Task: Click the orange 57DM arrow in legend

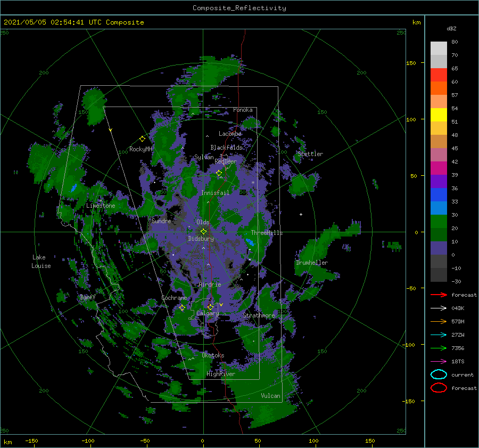Action: tap(439, 321)
